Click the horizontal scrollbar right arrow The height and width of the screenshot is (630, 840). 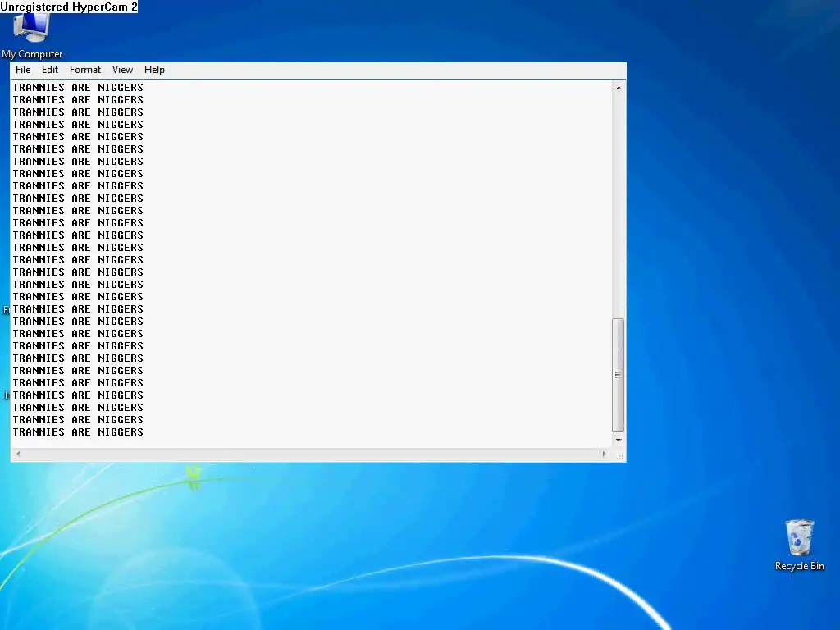[605, 454]
